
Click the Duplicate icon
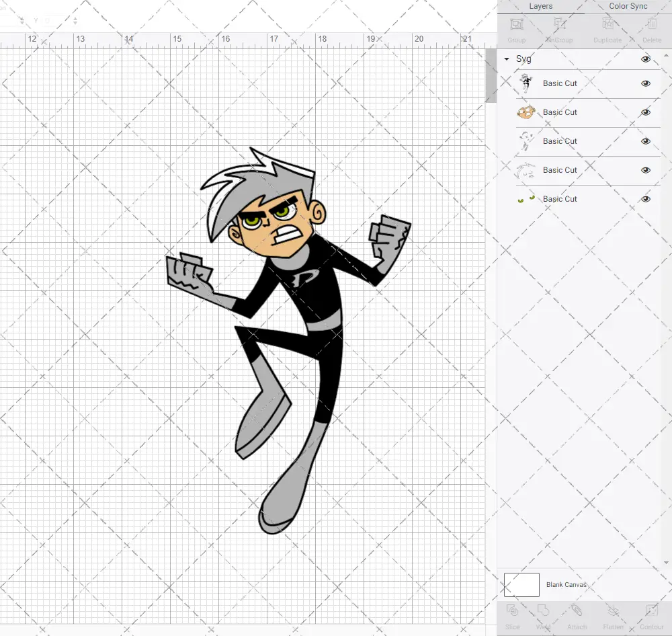click(x=607, y=24)
